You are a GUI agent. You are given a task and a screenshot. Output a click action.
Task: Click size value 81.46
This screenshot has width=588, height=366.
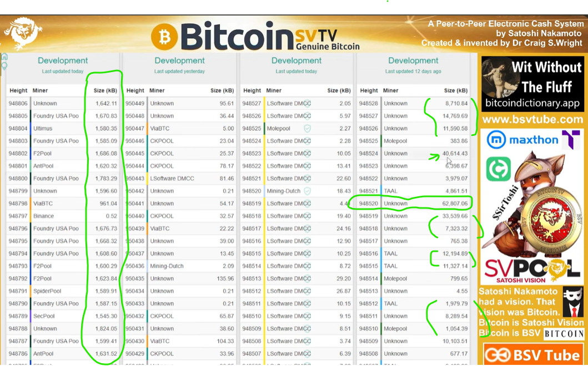coord(227,179)
